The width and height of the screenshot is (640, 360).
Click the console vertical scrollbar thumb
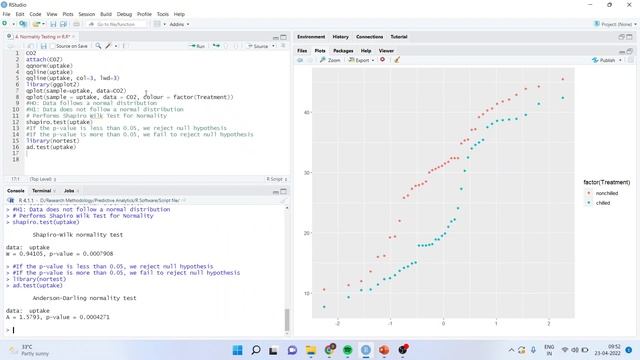[287, 320]
